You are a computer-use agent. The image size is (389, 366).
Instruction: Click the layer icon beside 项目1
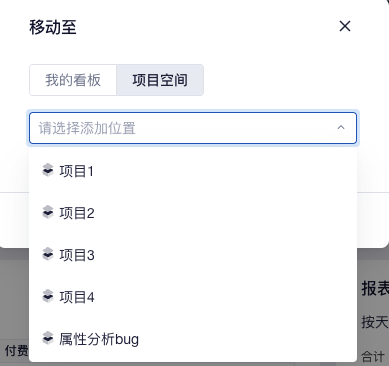pyautogui.click(x=48, y=170)
